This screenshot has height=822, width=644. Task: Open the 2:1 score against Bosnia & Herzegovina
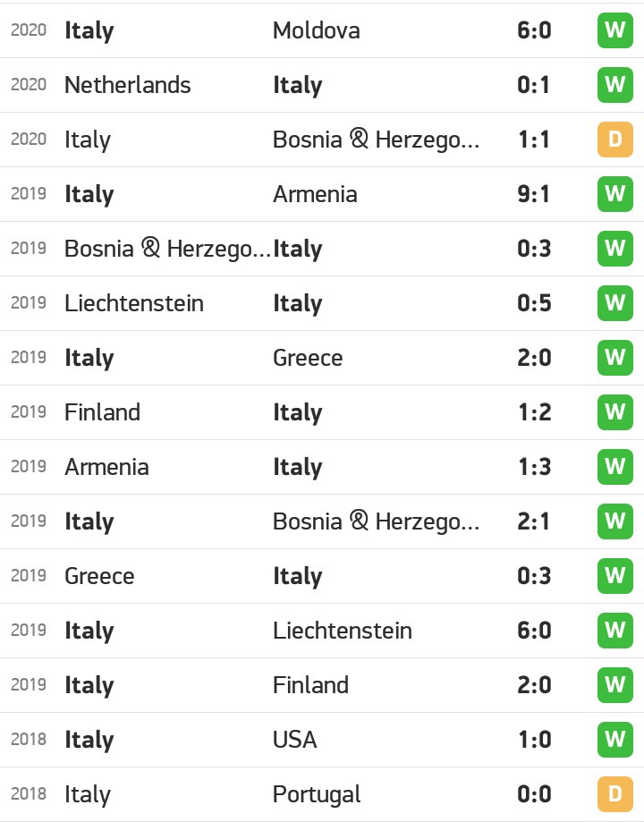click(534, 521)
